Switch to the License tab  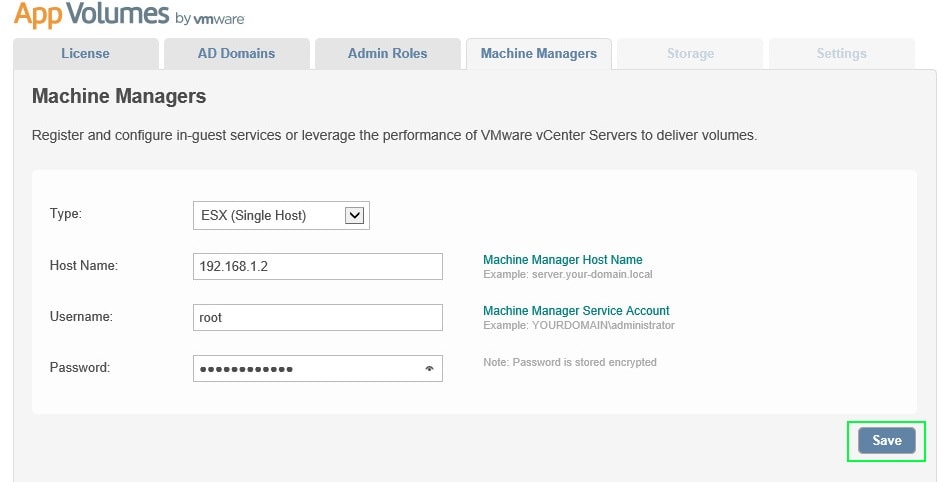pyautogui.click(x=85, y=54)
